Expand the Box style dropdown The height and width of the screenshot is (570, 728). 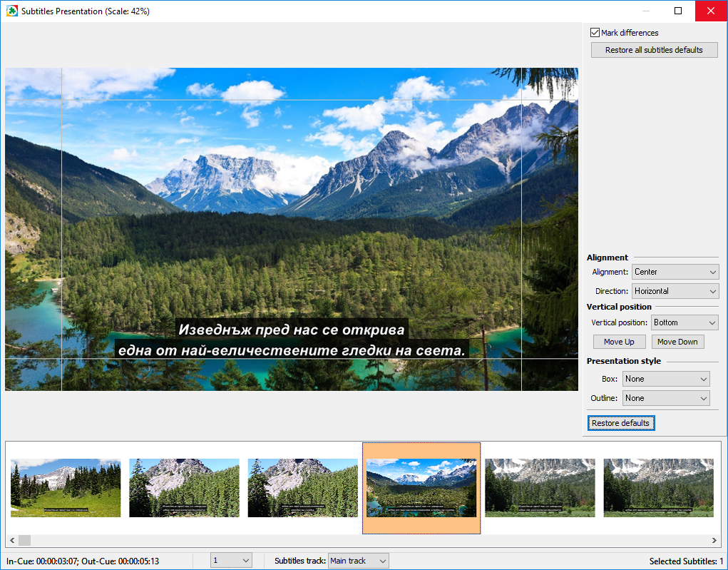[x=666, y=379]
